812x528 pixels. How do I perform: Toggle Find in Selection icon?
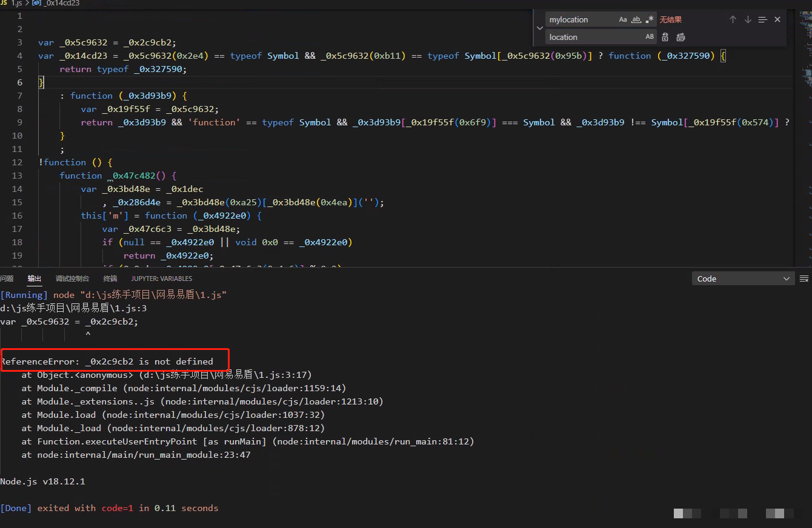click(x=763, y=20)
